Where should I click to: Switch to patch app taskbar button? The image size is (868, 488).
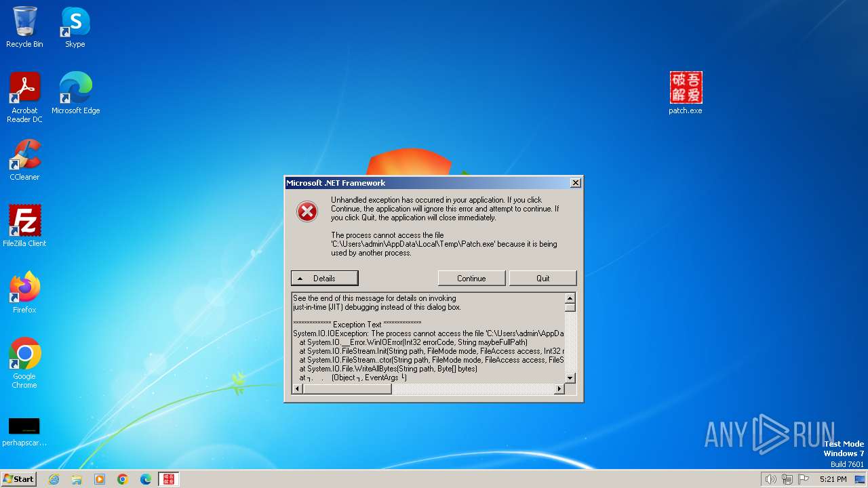pos(169,479)
